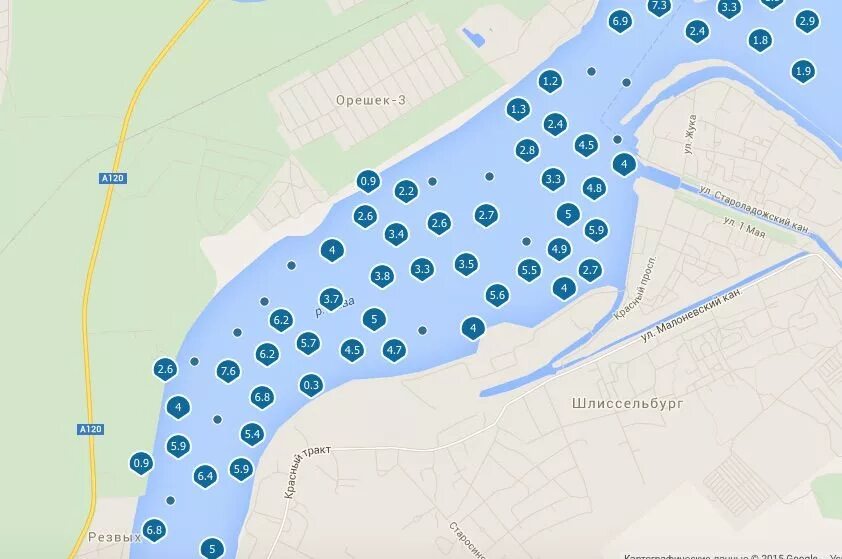
Task: Open the 6.9 depth marker
Action: pyautogui.click(x=620, y=21)
